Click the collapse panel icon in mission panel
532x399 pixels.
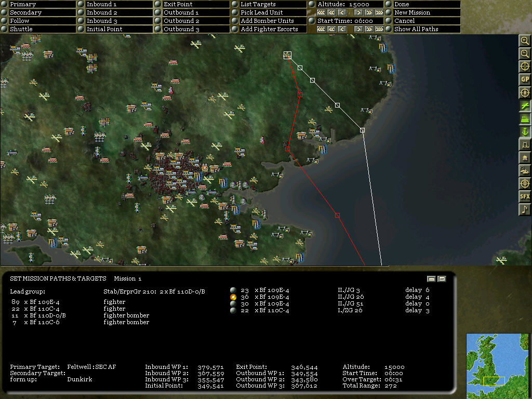(x=431, y=279)
